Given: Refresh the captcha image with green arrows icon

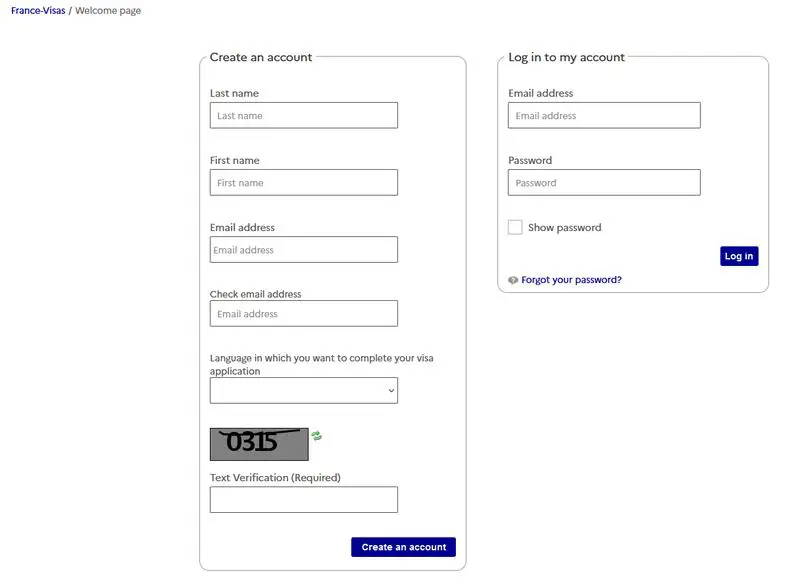Looking at the screenshot, I should click(317, 436).
